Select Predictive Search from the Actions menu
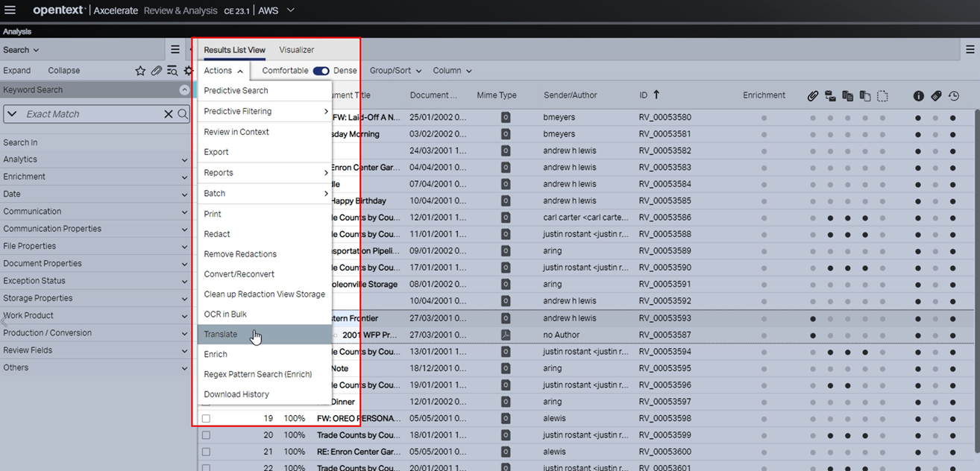This screenshot has height=471, width=980. coord(265,90)
